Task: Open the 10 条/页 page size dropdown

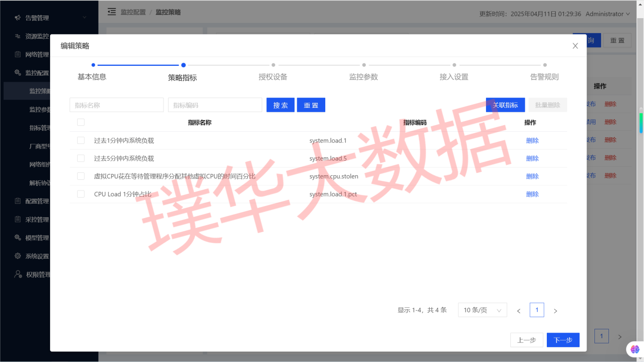Action: point(482,310)
